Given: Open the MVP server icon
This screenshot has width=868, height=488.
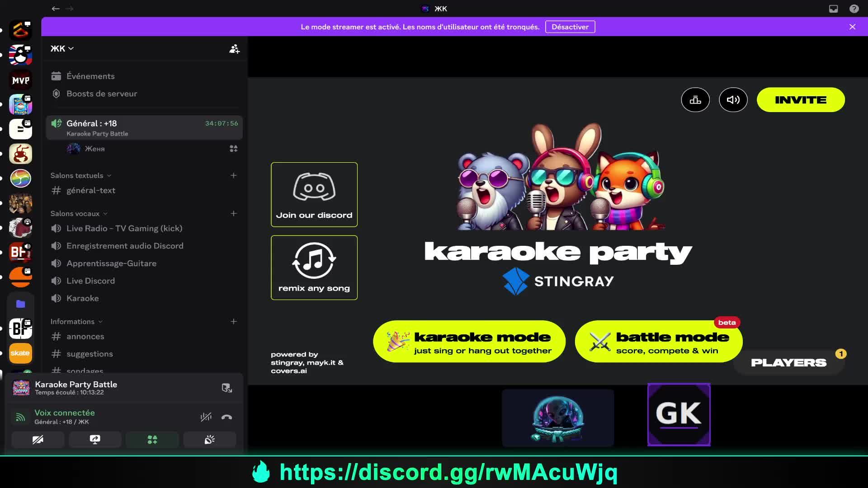Looking at the screenshot, I should click(21, 80).
